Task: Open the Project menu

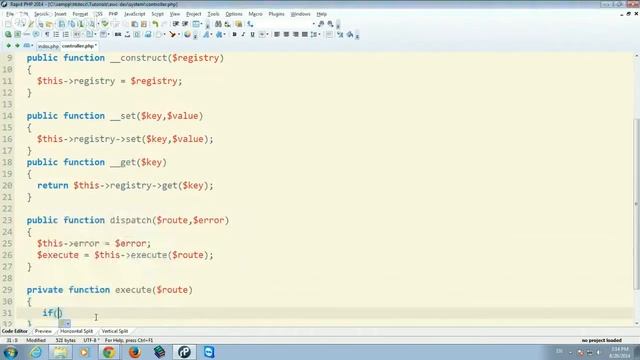Action: [193, 14]
